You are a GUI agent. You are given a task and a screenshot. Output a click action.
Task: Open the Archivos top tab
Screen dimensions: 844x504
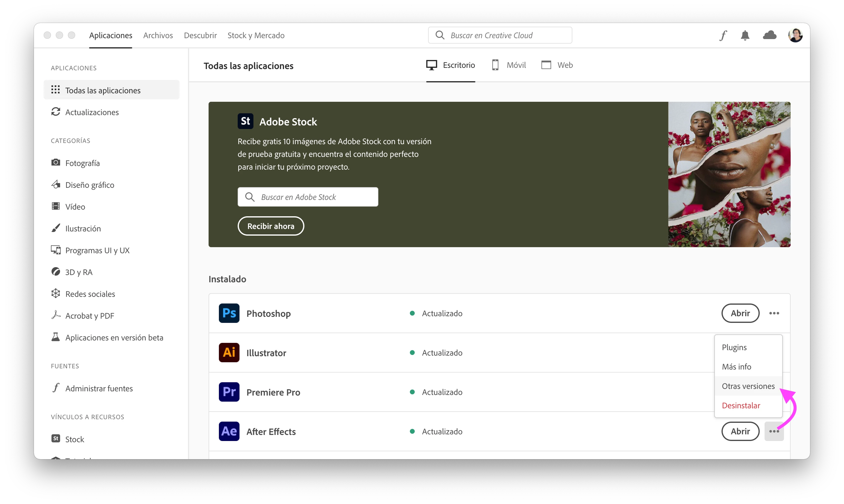pos(158,35)
